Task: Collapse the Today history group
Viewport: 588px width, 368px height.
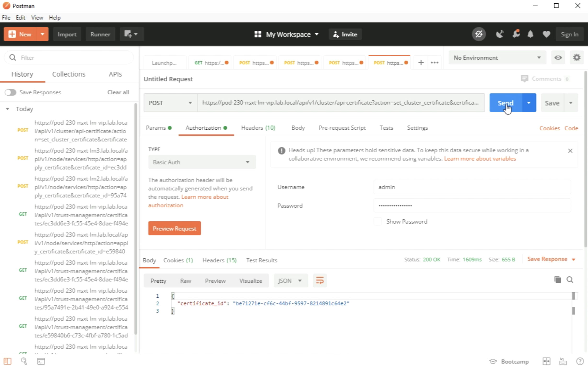Action: click(x=7, y=109)
